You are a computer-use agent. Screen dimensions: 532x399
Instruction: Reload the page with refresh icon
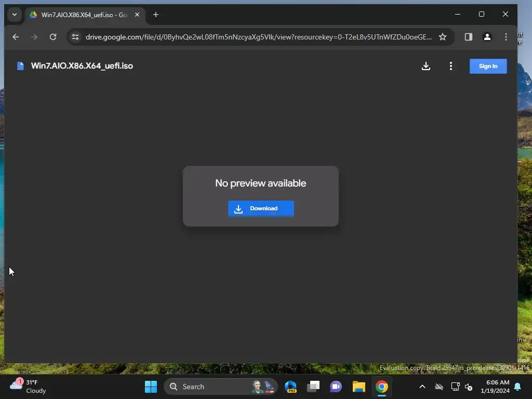point(53,37)
